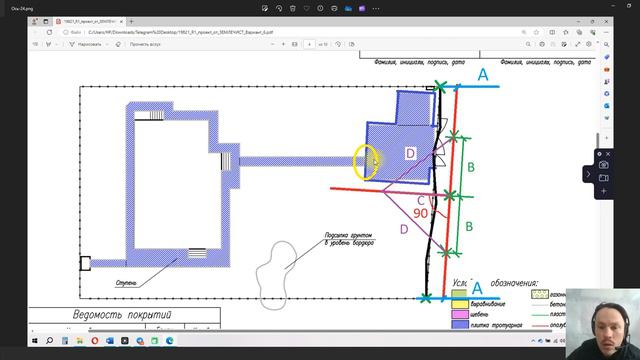Zoom out the PDF with minus button
The width and height of the screenshot is (640, 360).
[x=273, y=44]
